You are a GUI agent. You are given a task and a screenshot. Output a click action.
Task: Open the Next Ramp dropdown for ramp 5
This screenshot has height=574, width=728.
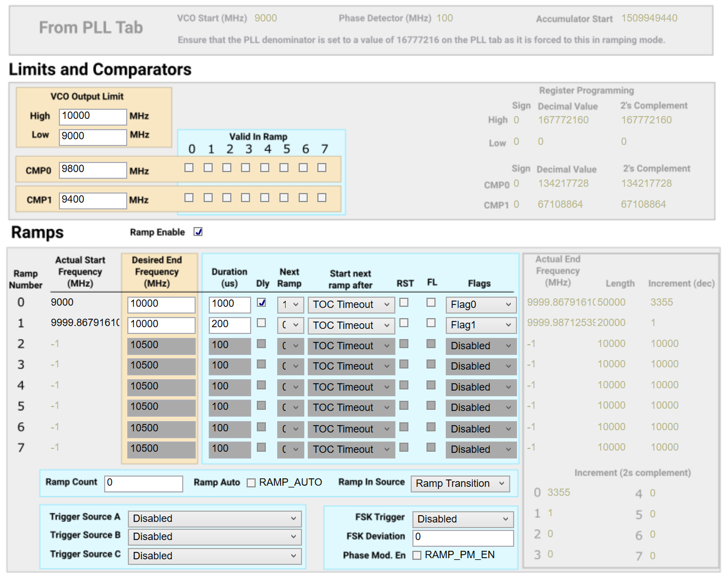coord(291,408)
